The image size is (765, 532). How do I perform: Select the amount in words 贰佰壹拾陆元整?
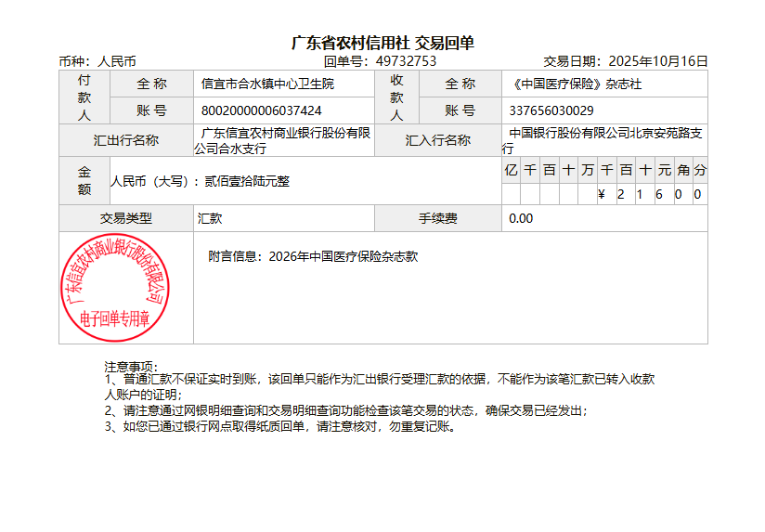(247, 181)
